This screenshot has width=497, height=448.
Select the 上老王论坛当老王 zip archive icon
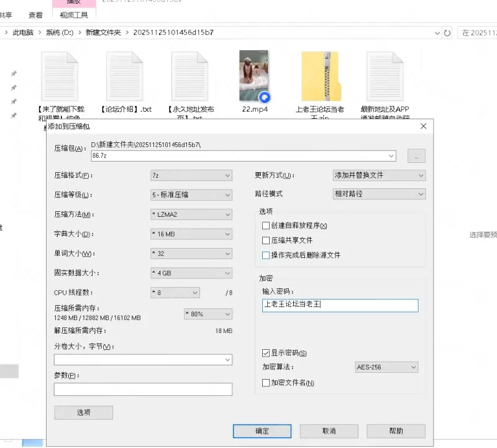coord(319,76)
